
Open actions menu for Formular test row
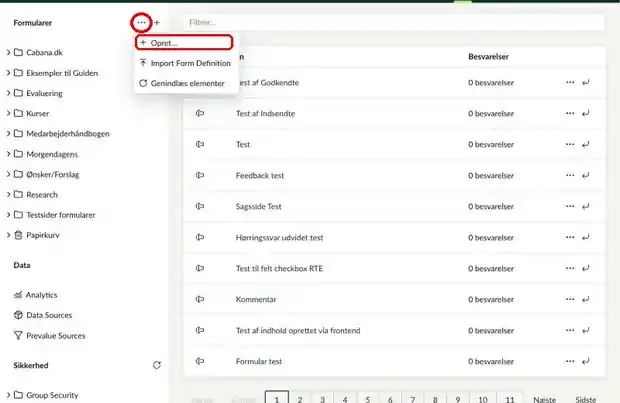[x=570, y=361]
